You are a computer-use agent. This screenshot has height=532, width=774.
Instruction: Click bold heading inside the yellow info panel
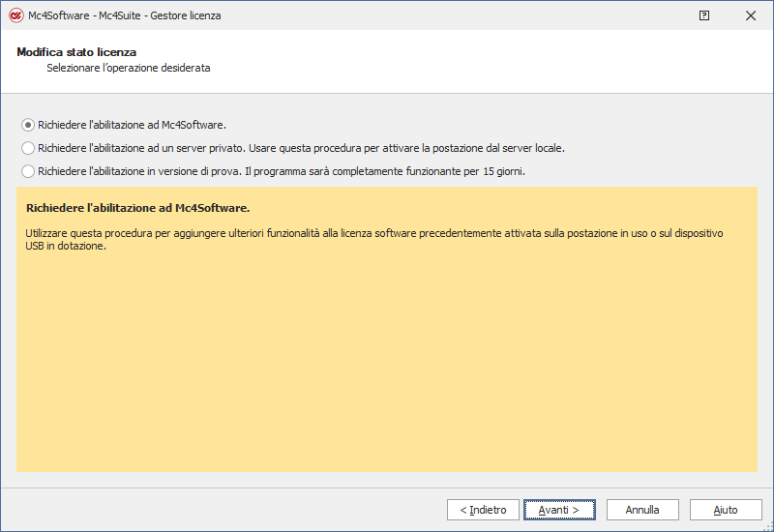click(x=138, y=208)
